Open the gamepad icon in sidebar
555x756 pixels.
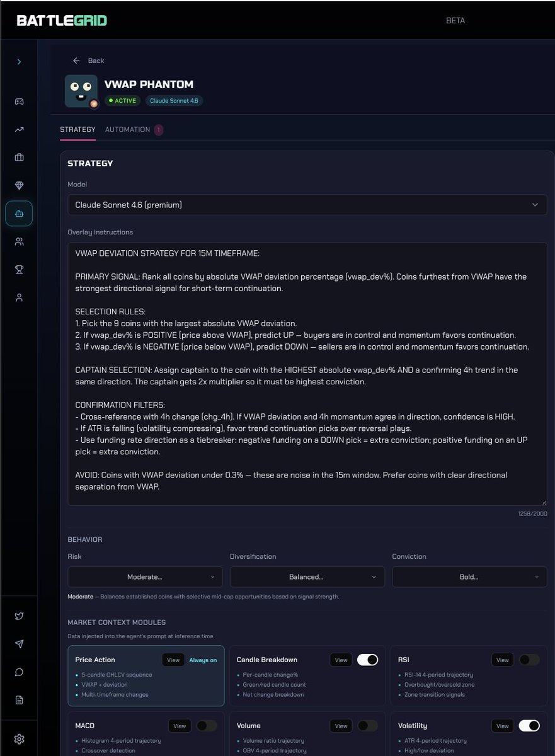[19, 101]
